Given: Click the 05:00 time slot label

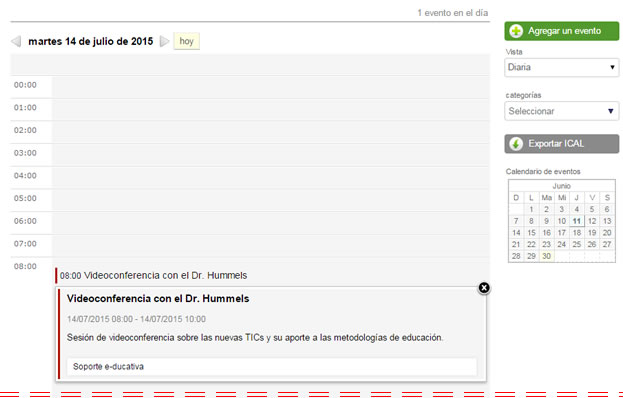Looking at the screenshot, I should [25, 198].
